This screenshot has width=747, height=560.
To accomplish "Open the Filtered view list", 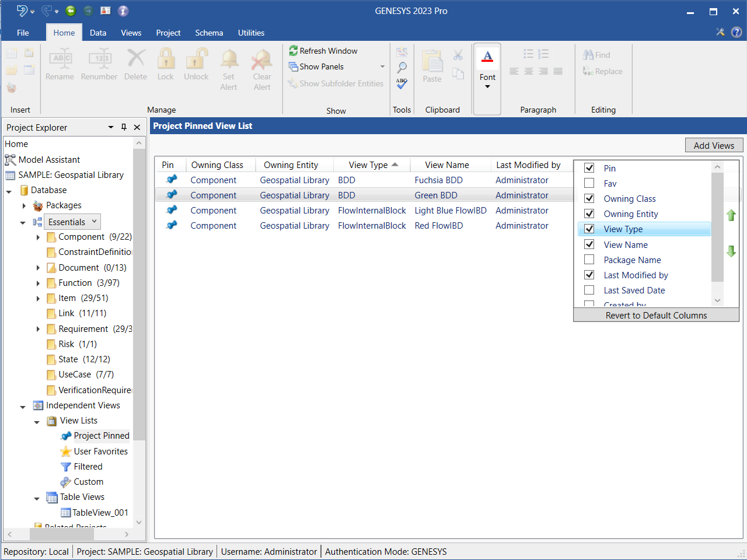I will click(x=88, y=467).
